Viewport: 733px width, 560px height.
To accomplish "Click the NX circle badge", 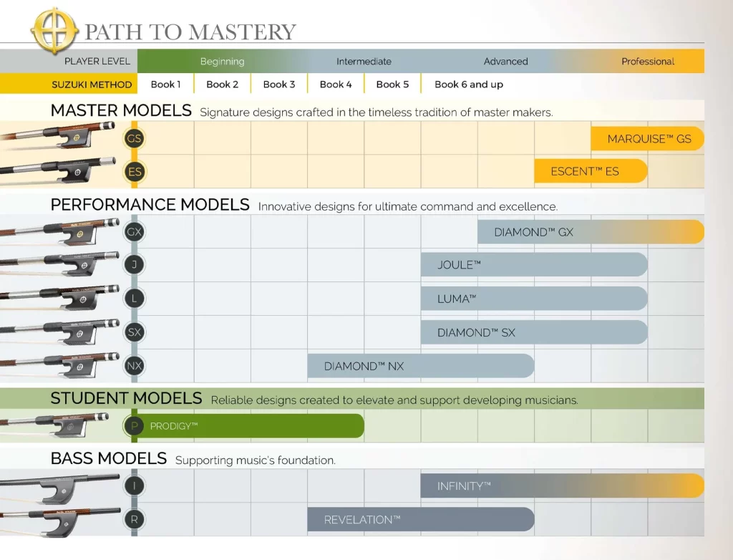I will [x=134, y=366].
